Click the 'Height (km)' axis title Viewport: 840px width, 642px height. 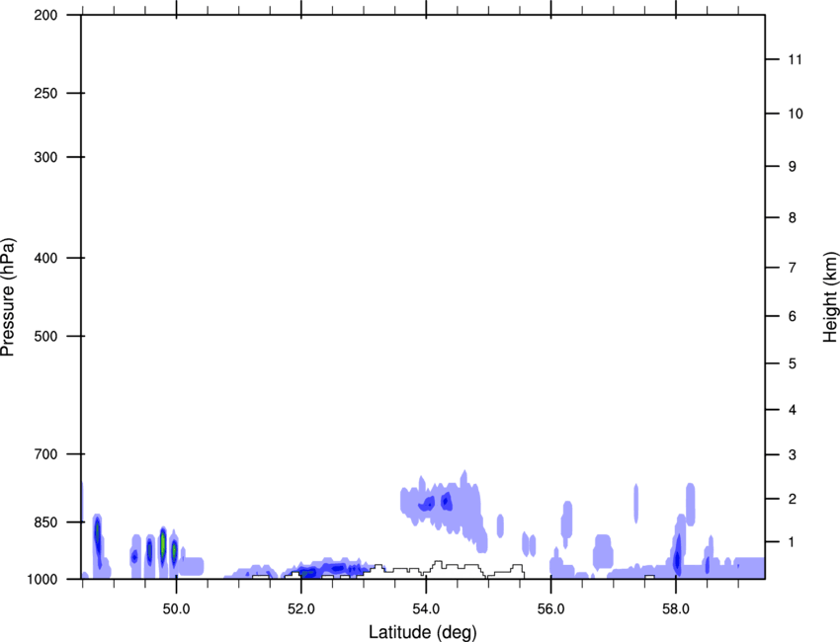click(x=830, y=297)
